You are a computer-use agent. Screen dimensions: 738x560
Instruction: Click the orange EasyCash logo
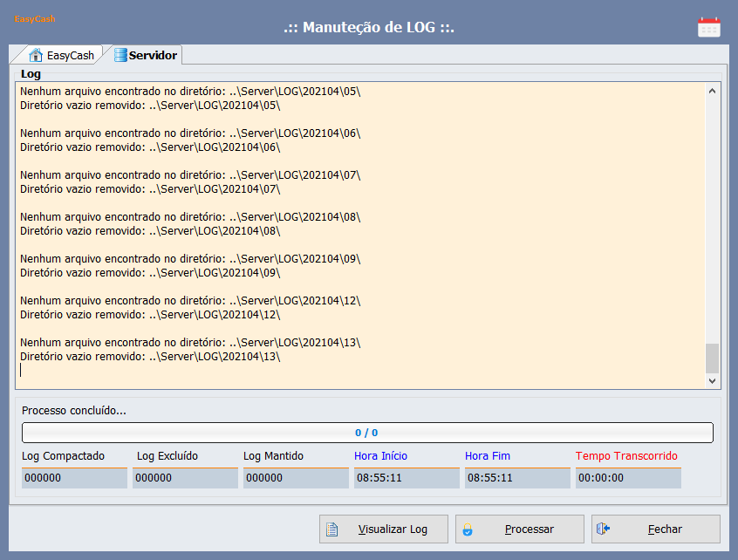(35, 18)
